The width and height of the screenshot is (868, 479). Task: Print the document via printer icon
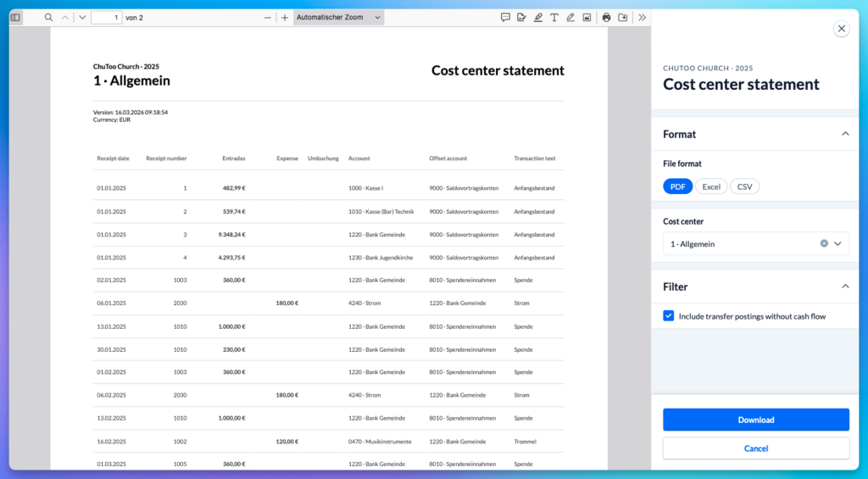607,18
